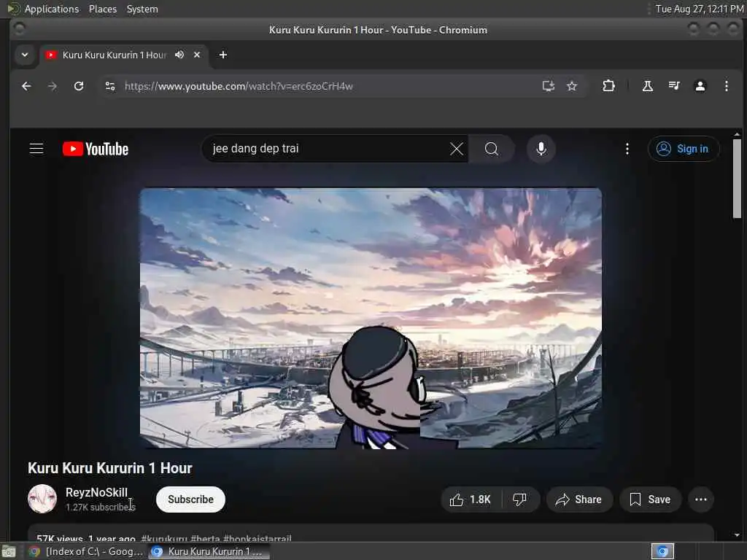The image size is (747, 560).
Task: Select the Kuru Kuru Kururin 1 Hour tab
Action: [115, 55]
